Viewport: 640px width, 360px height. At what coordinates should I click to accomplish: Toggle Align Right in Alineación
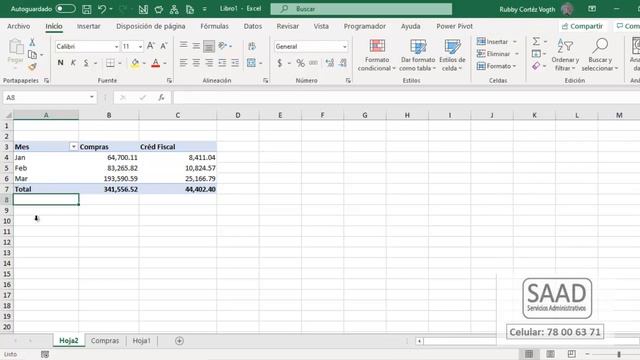[x=209, y=63]
